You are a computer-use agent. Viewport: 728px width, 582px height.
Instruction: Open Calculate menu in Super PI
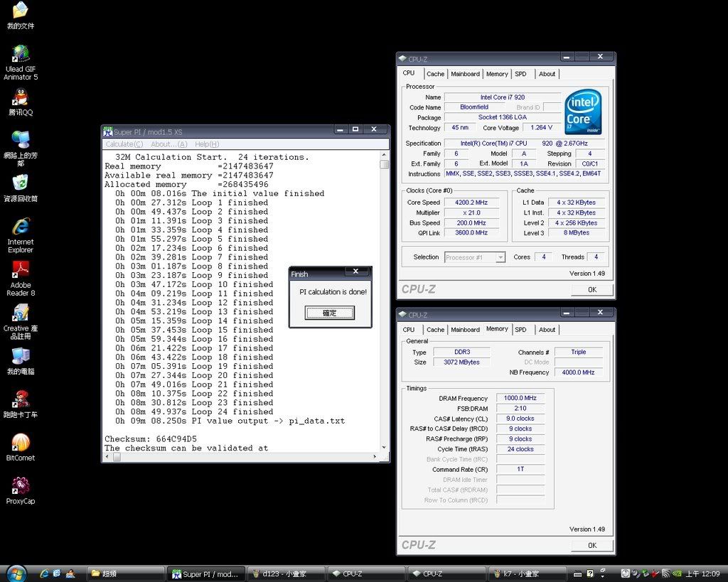pos(124,144)
